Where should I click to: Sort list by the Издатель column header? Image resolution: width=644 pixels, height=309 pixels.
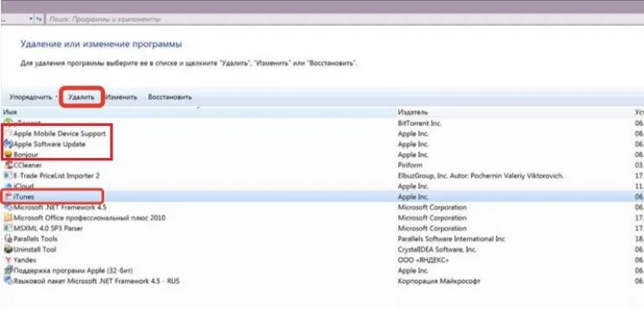[515, 112]
